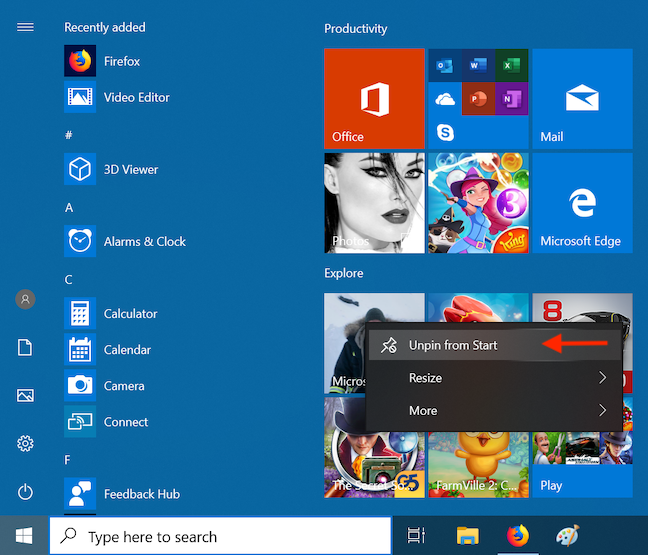
Task: Open the Feedback Hub app icon
Action: click(80, 493)
